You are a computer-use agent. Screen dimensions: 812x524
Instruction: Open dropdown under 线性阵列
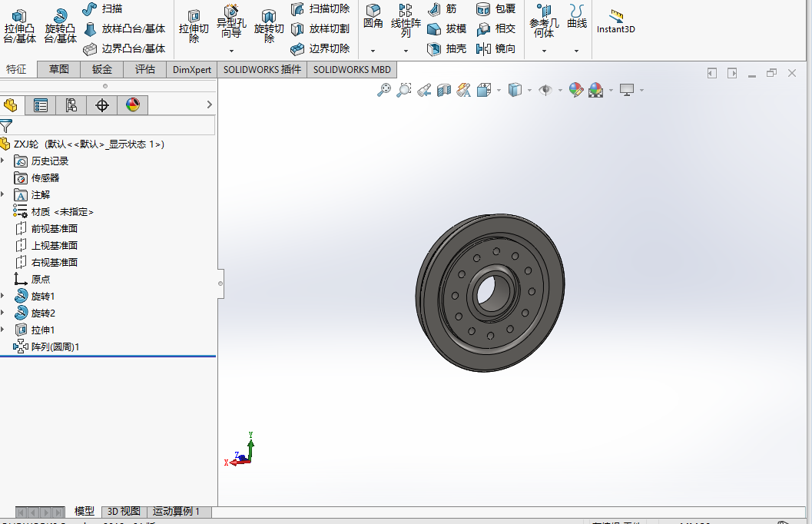[x=406, y=51]
